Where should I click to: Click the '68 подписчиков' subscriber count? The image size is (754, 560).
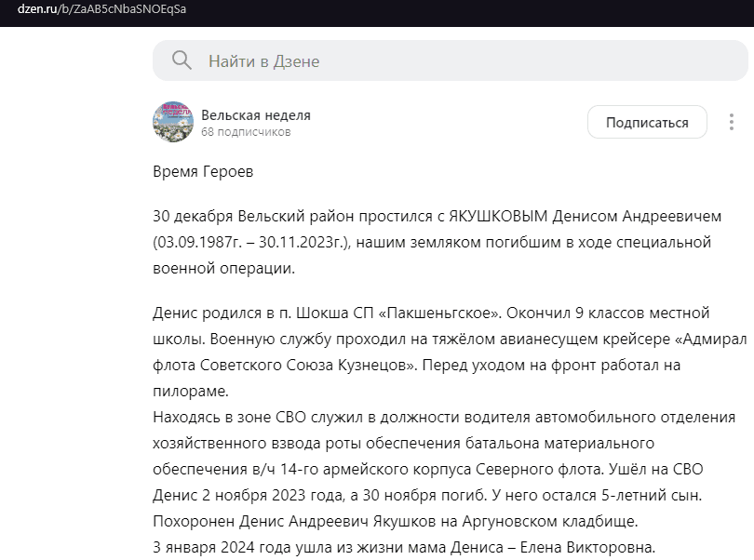pyautogui.click(x=246, y=132)
